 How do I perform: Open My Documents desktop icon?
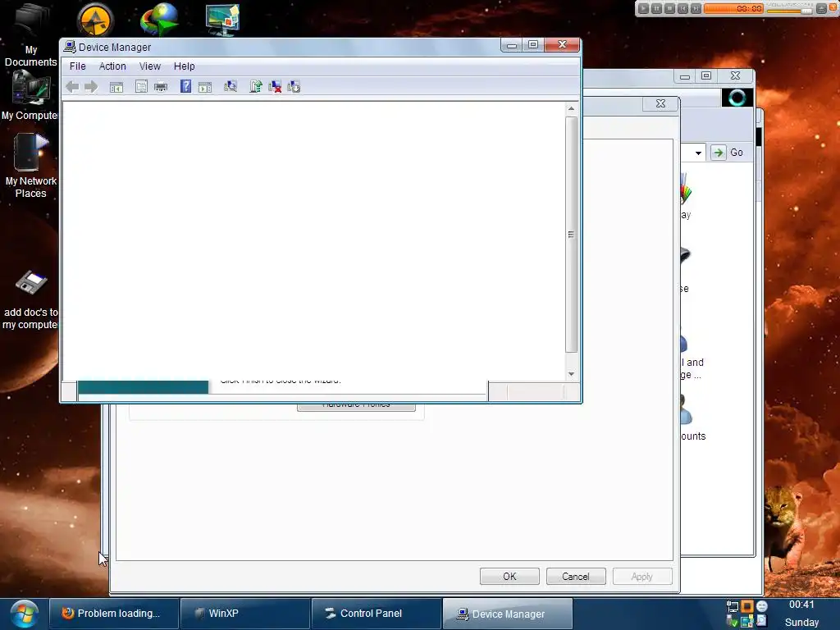pyautogui.click(x=31, y=34)
